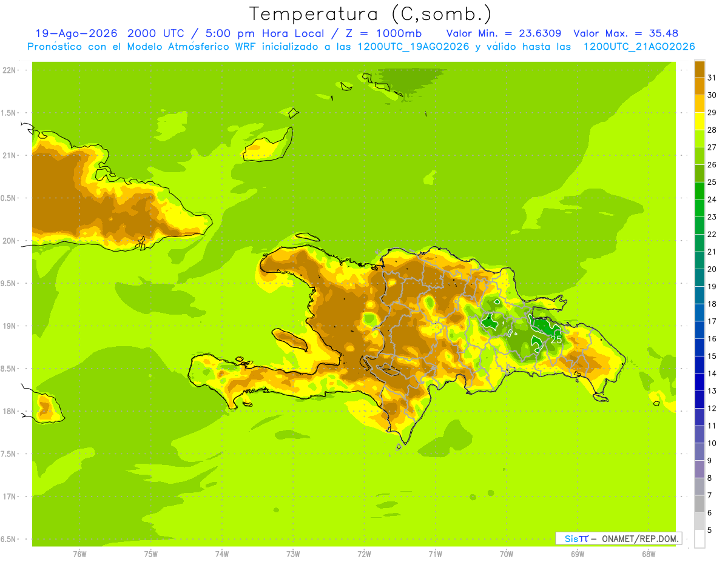Click the '68W' longitude axis label
Viewport: 728px width, 562px height.
point(648,554)
